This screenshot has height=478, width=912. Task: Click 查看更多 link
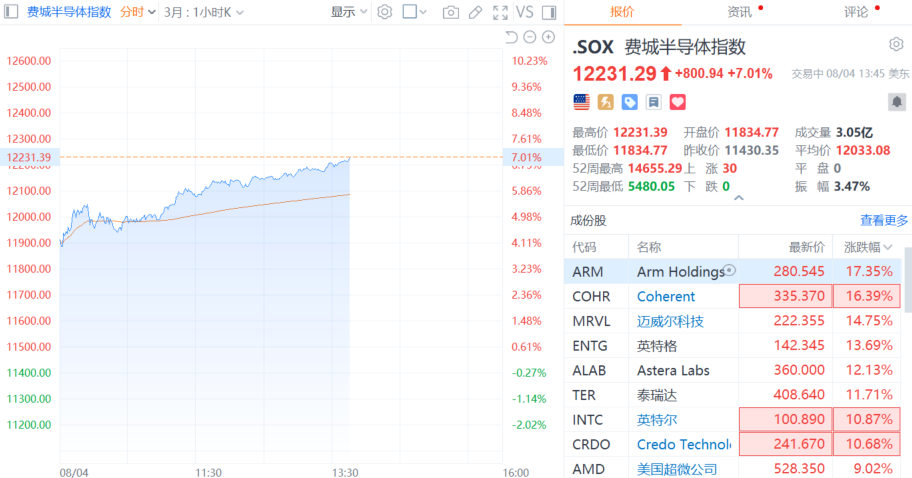tap(884, 220)
